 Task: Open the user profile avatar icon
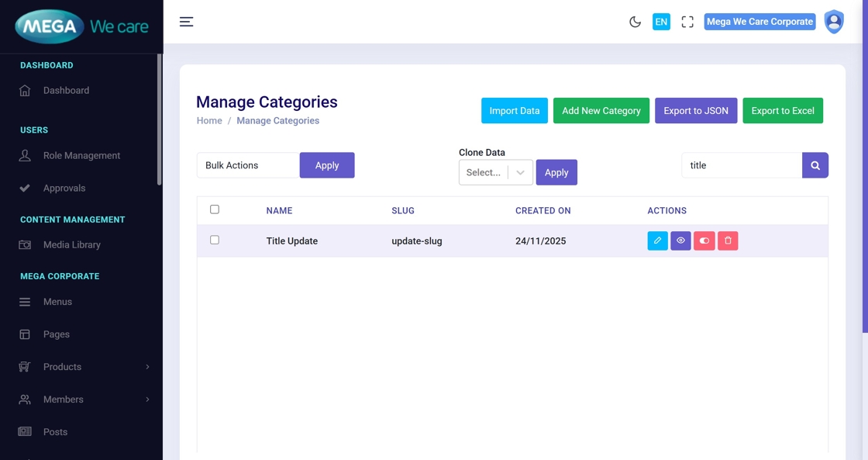834,22
